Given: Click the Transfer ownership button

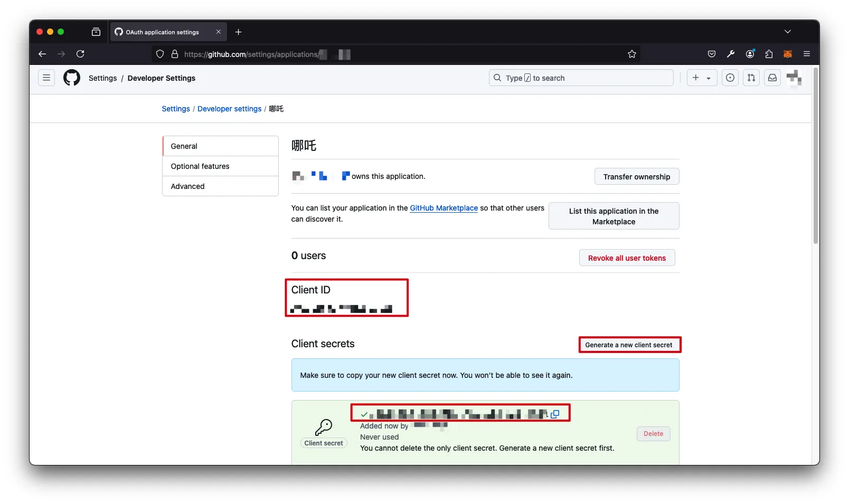Looking at the screenshot, I should point(636,177).
